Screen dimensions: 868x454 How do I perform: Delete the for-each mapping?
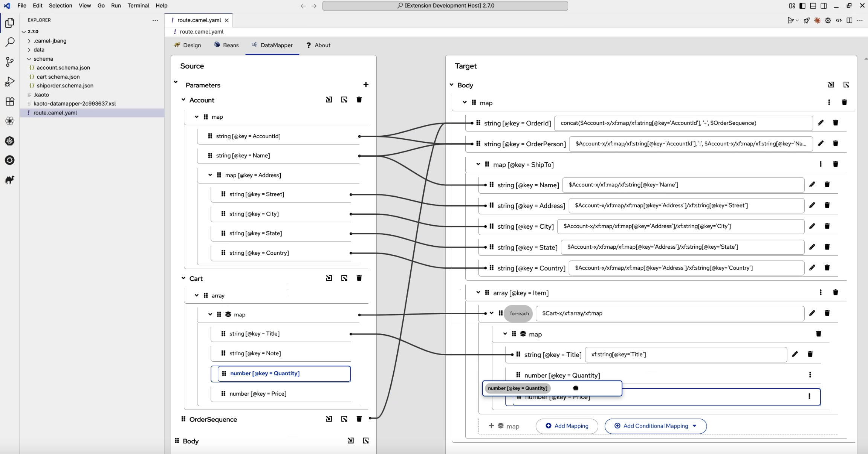click(827, 313)
